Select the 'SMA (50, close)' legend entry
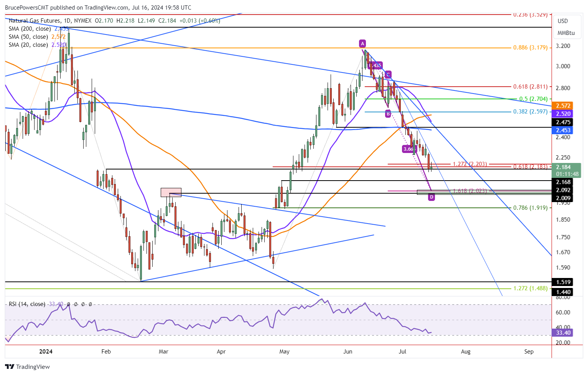 coord(28,37)
